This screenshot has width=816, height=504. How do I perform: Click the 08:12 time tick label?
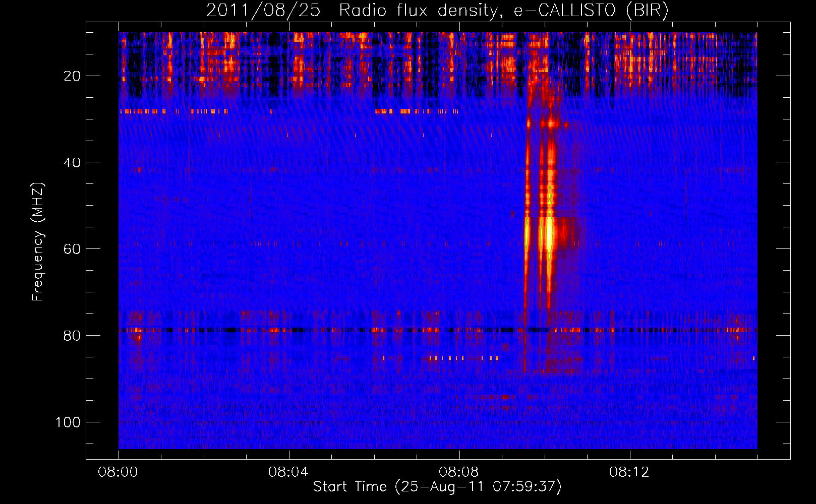tap(629, 472)
